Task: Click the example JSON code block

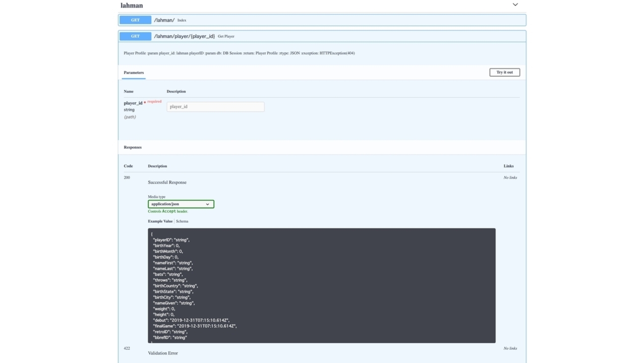Action: (x=321, y=285)
